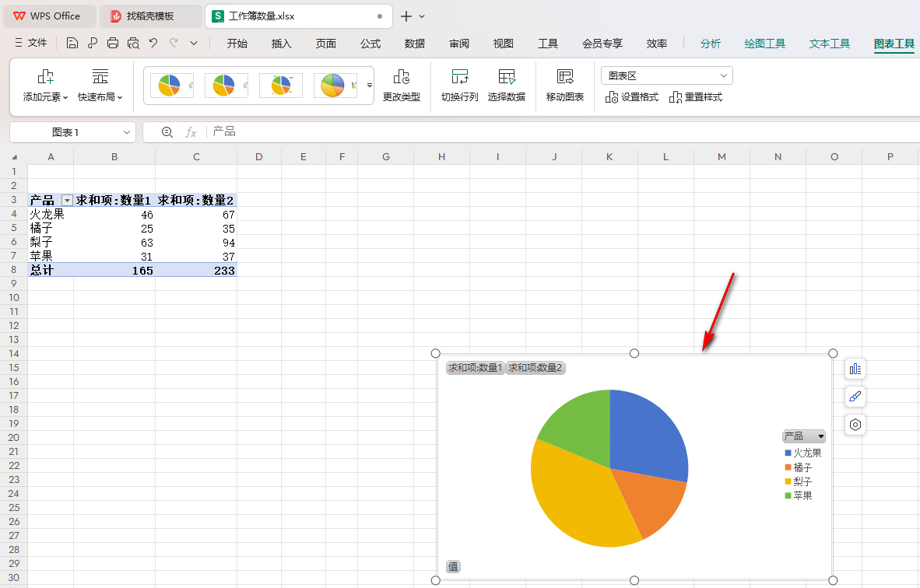Click the 求和项:数量1 chart field button
The height and width of the screenshot is (588, 920).
(476, 368)
